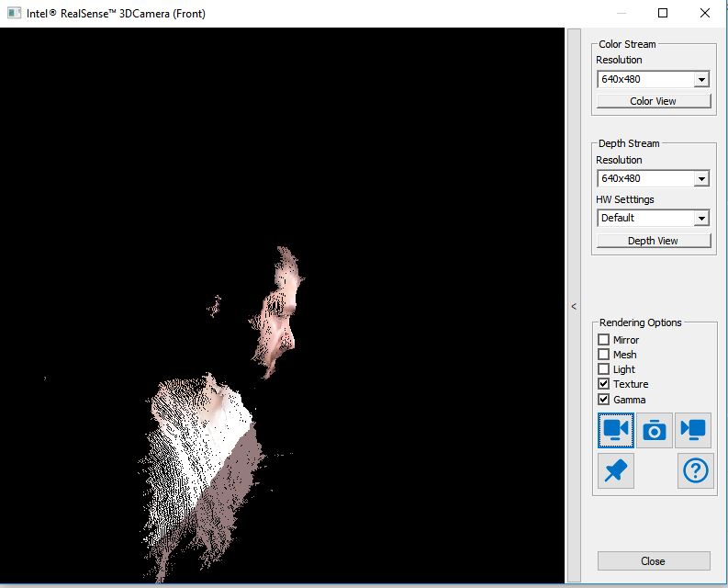Open help with the question mark icon
Viewport: 728px width, 588px height.
(696, 470)
